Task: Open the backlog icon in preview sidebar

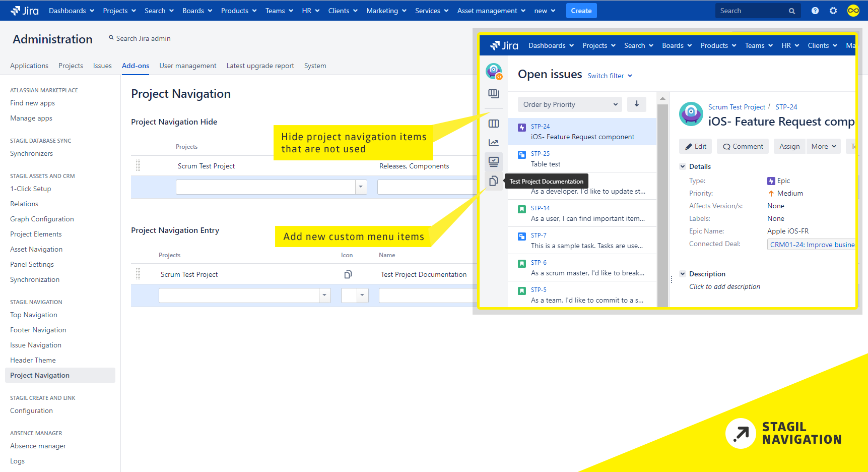Action: 494,94
